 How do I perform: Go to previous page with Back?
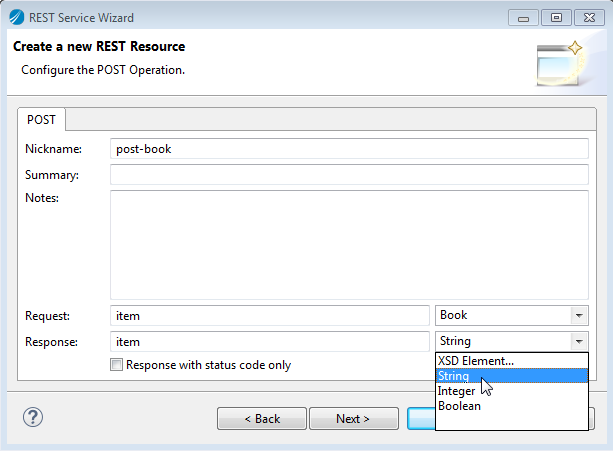pyautogui.click(x=262, y=419)
